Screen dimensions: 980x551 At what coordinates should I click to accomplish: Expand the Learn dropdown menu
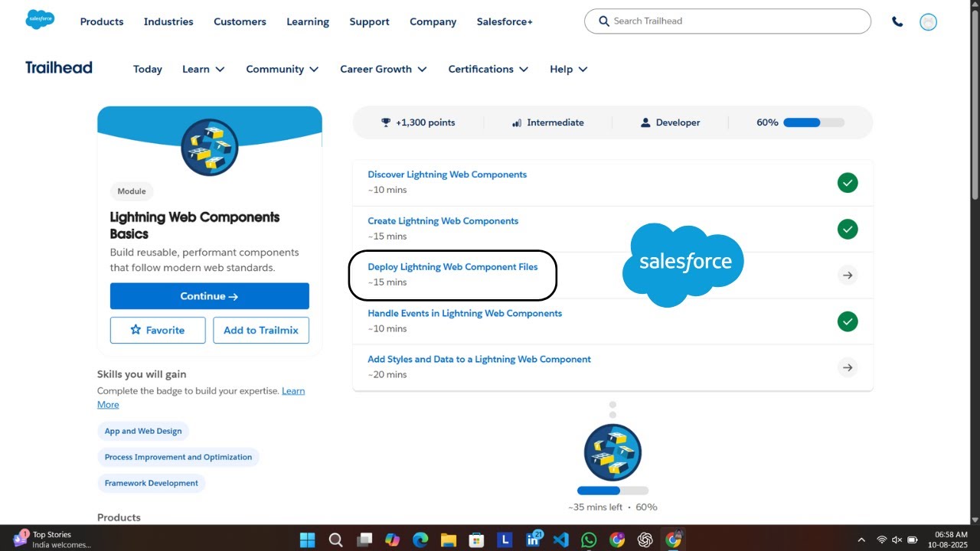[x=204, y=69]
